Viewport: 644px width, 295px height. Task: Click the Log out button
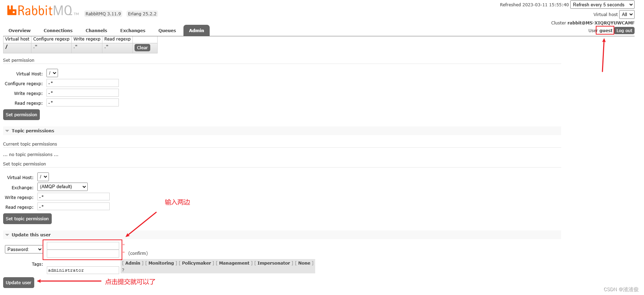coord(624,31)
